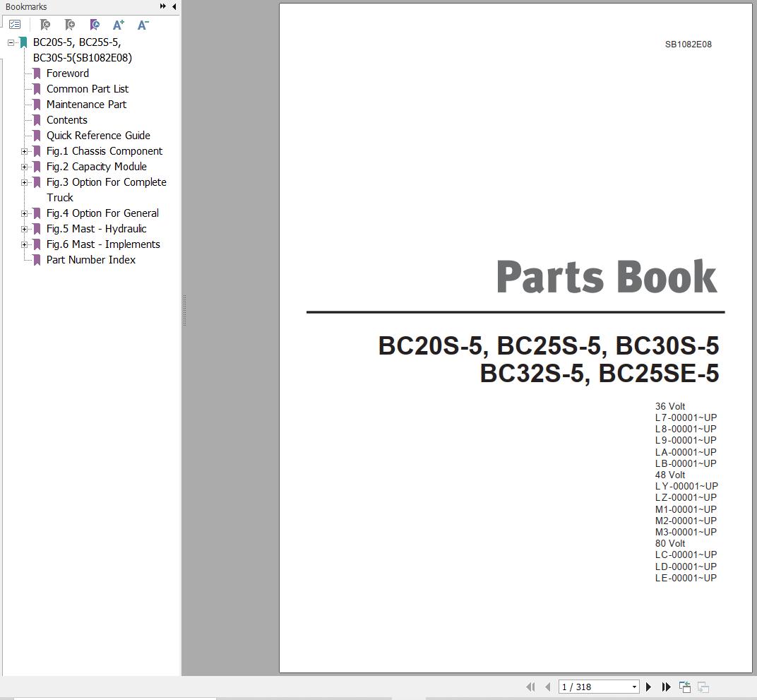Open the page number dropdown
Viewport: 757px width, 700px height.
[634, 687]
